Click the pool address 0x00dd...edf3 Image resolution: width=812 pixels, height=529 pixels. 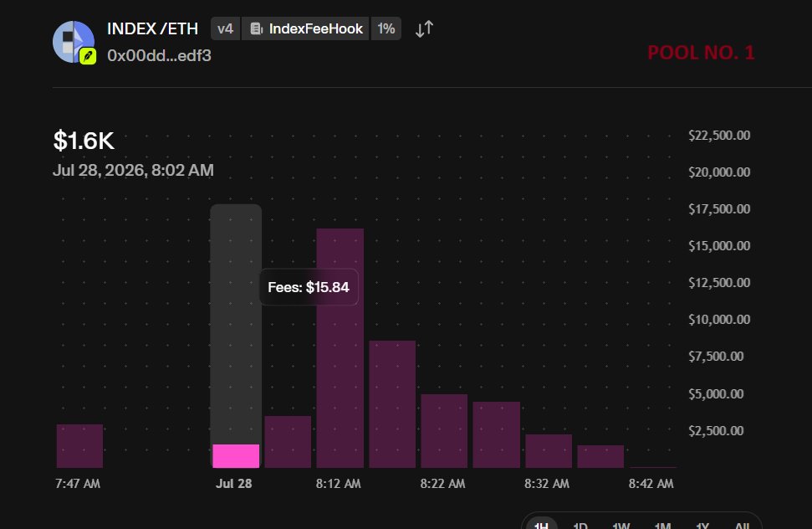coord(159,55)
